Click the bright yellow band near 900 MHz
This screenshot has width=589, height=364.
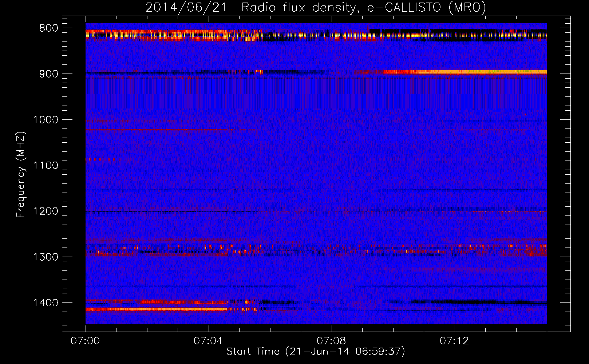coord(464,72)
